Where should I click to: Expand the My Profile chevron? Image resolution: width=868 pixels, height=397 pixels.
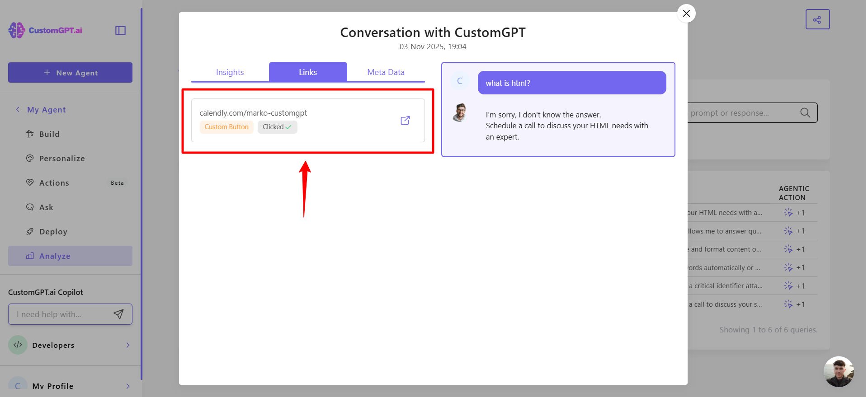(128, 386)
